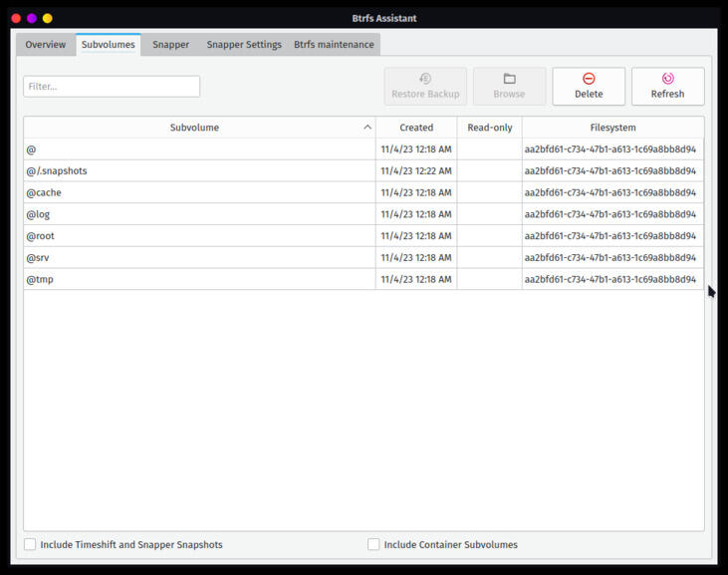
Task: Click the Refresh button label
Action: (667, 94)
